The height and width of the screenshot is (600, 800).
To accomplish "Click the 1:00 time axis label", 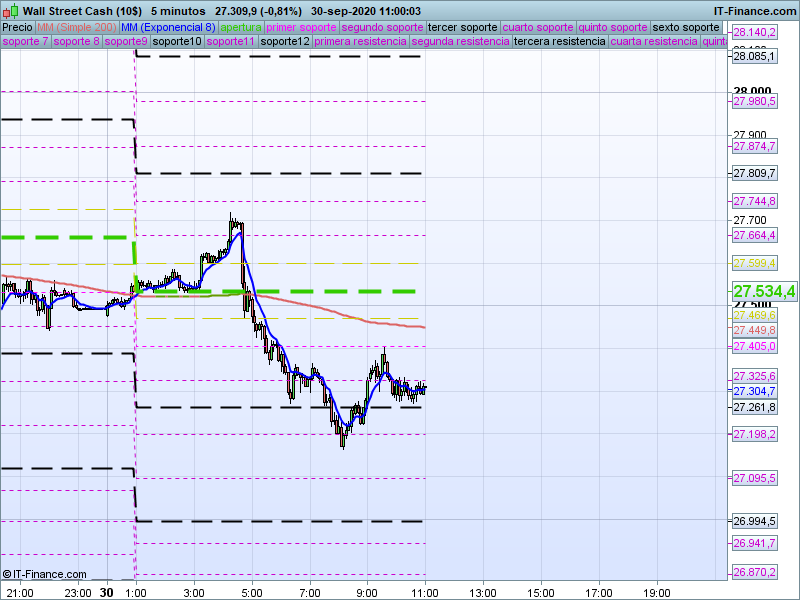I will click(x=136, y=593).
